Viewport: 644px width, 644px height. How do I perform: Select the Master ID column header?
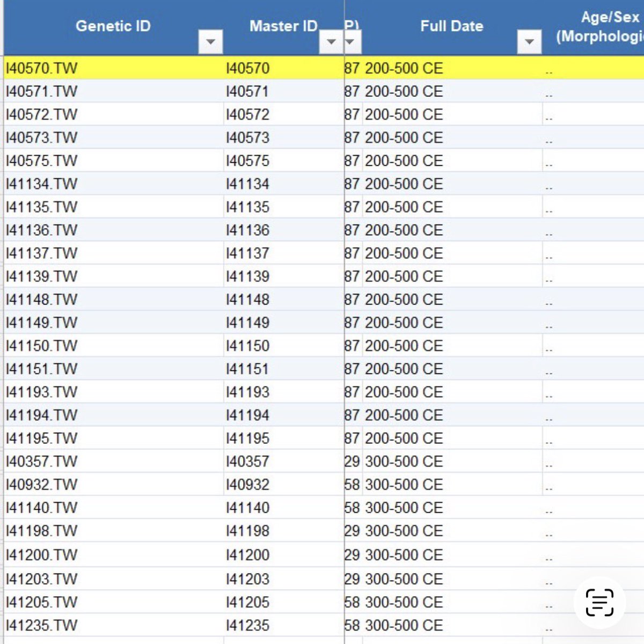(x=283, y=26)
